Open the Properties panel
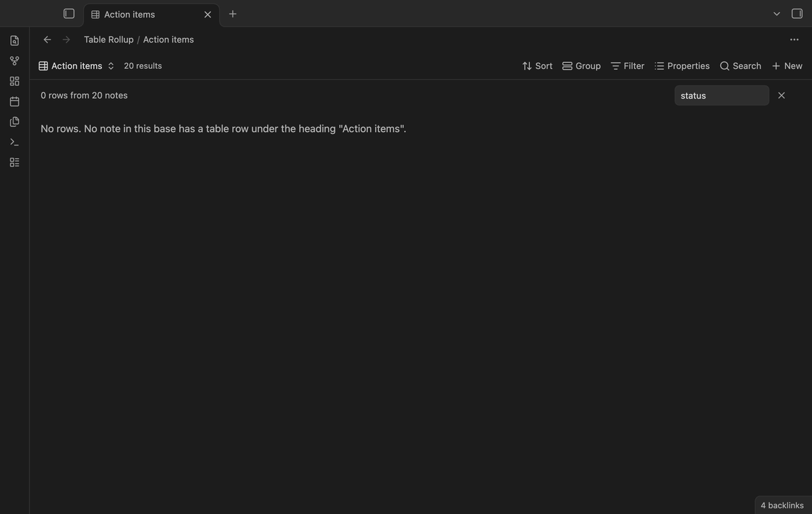 682,66
